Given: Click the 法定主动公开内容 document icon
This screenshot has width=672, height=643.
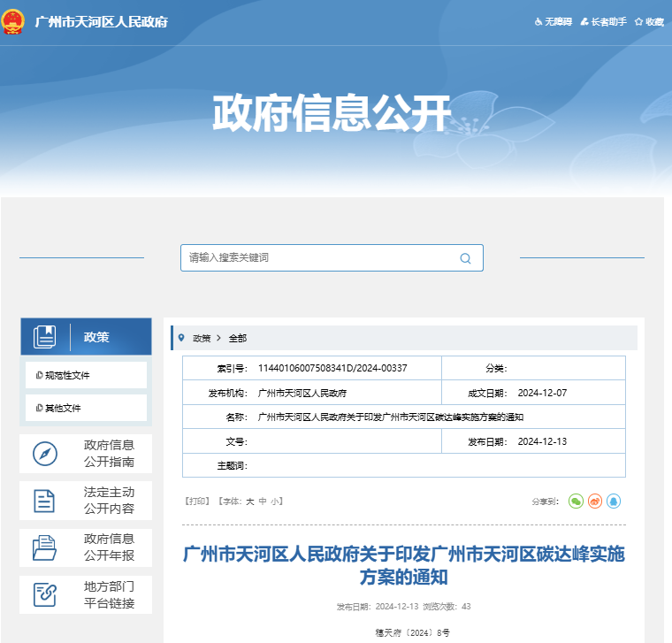Looking at the screenshot, I should click(45, 501).
